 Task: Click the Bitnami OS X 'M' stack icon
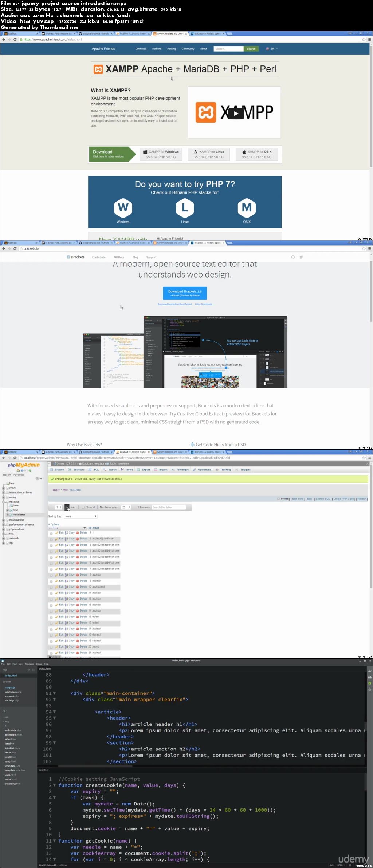pos(247,207)
